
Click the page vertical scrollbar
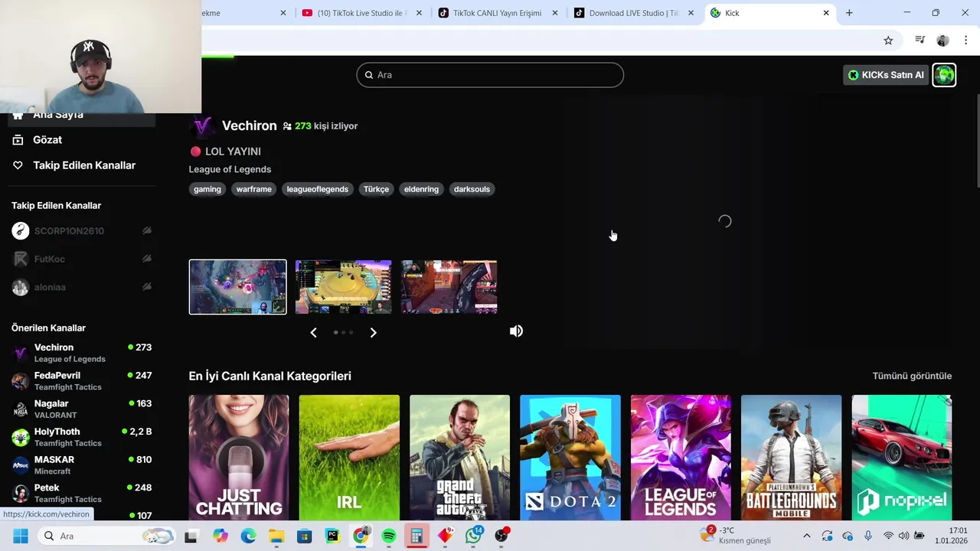click(x=976, y=142)
